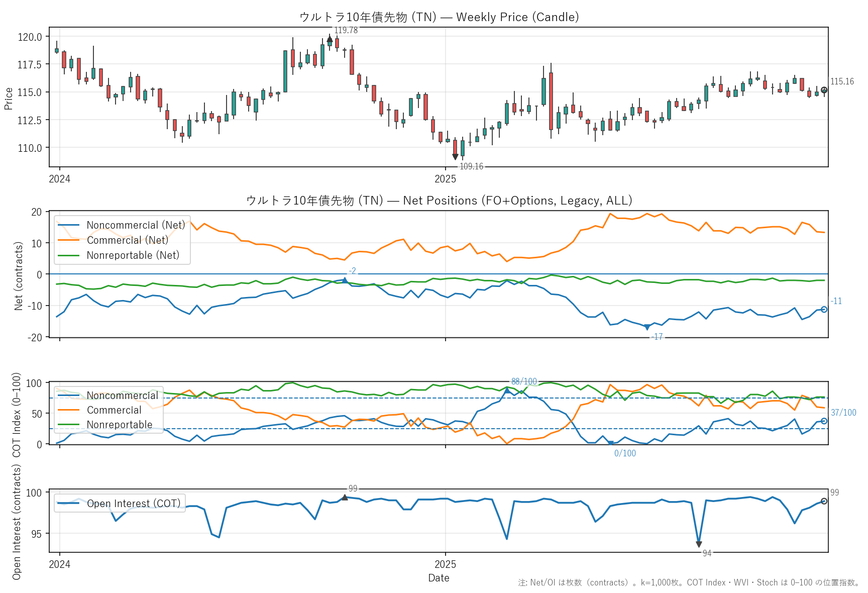The image size is (868, 593).
Task: Toggle Nonreportable (Net) legend entry
Action: 133,255
